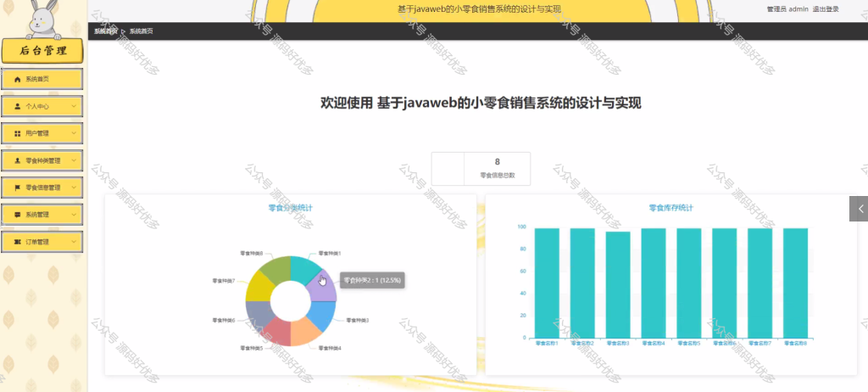Open the side drawer arrow handle
The height and width of the screenshot is (392, 868).
click(859, 209)
